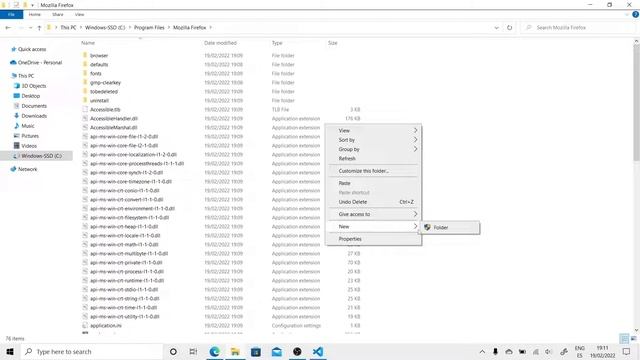This screenshot has height=360, width=640.
Task: Select the gmp-clearkey folder icon
Action: point(85,82)
